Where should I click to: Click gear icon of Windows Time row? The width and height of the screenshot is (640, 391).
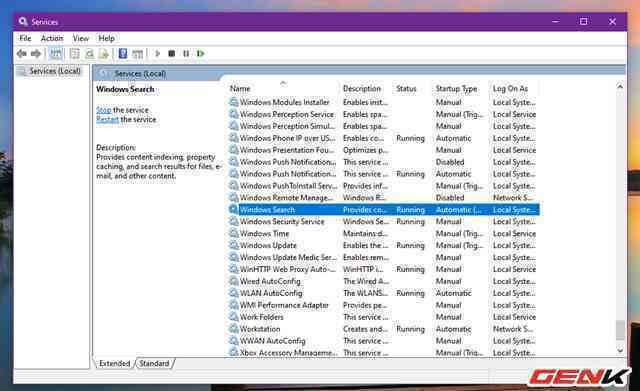point(233,233)
